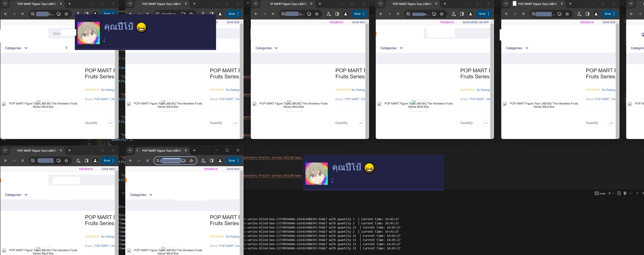
Task: Open tab search chevron in third top-row window
Action: point(256,4)
